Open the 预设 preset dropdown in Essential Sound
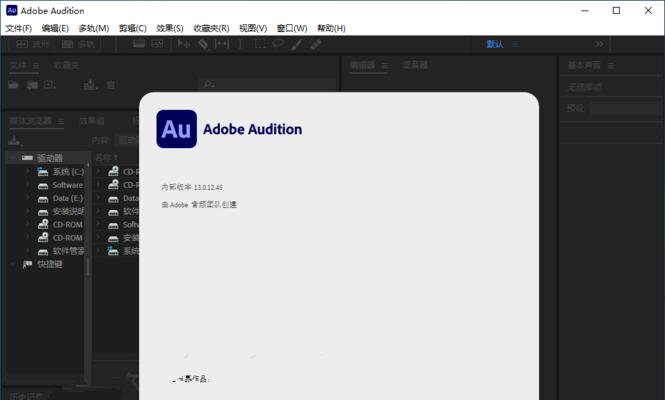 click(626, 109)
